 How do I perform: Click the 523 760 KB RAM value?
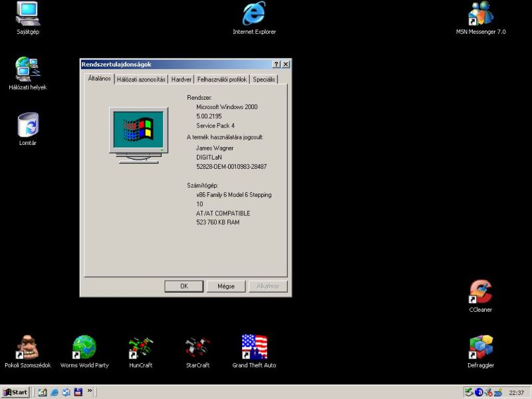[x=217, y=222]
